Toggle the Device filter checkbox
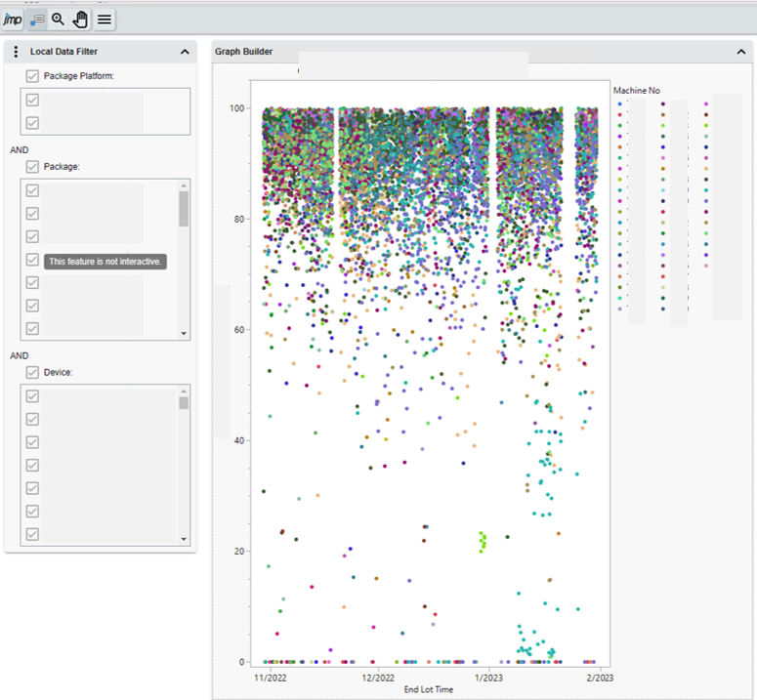757x700 pixels. click(x=32, y=372)
